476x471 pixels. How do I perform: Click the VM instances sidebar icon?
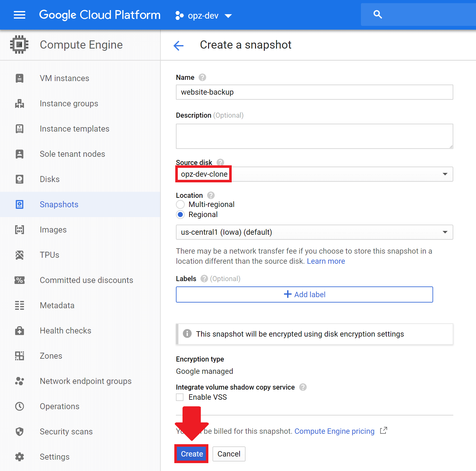click(x=20, y=78)
